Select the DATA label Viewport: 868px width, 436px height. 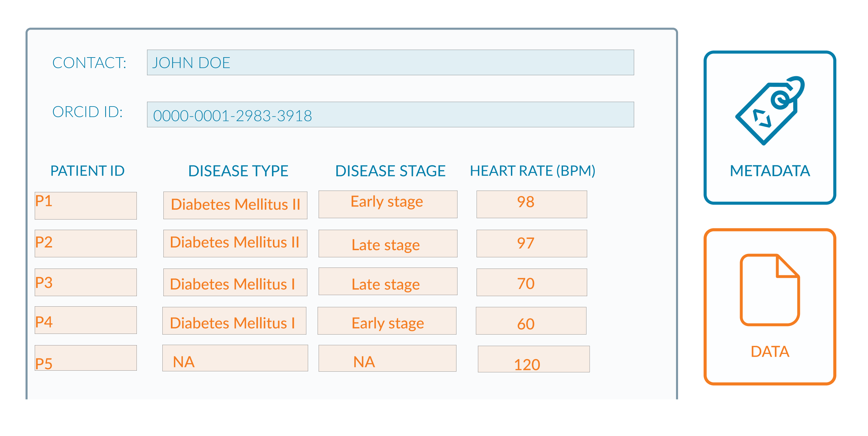tap(770, 352)
